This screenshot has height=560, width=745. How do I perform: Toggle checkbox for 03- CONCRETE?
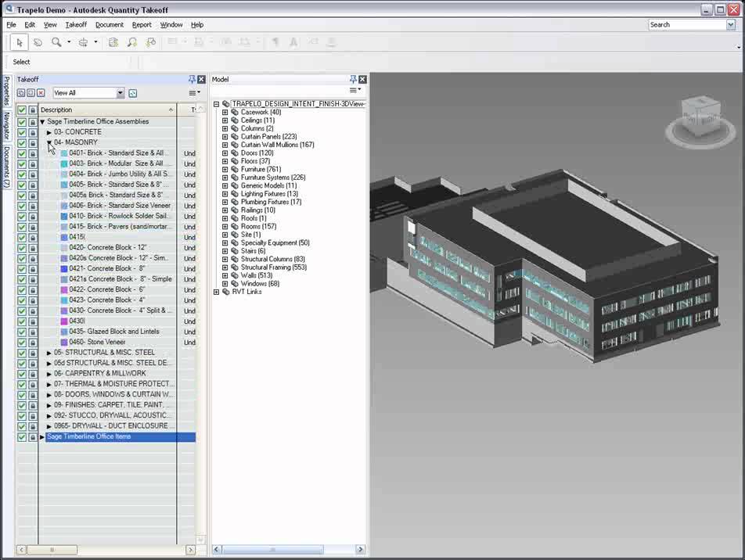point(22,132)
